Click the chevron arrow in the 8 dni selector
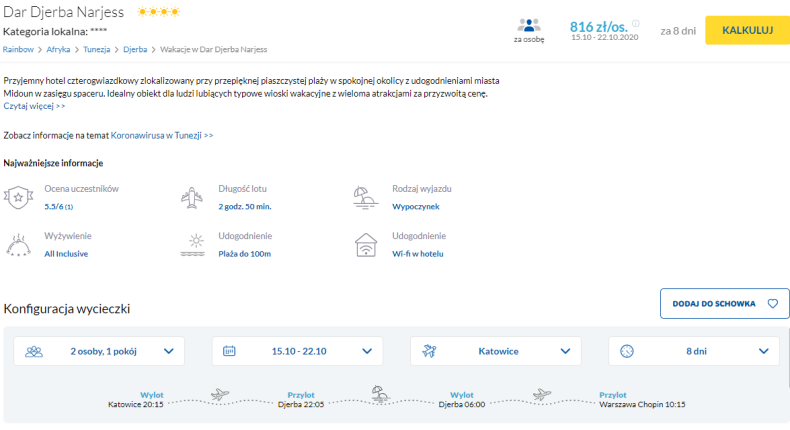This screenshot has width=790, height=430. [764, 351]
